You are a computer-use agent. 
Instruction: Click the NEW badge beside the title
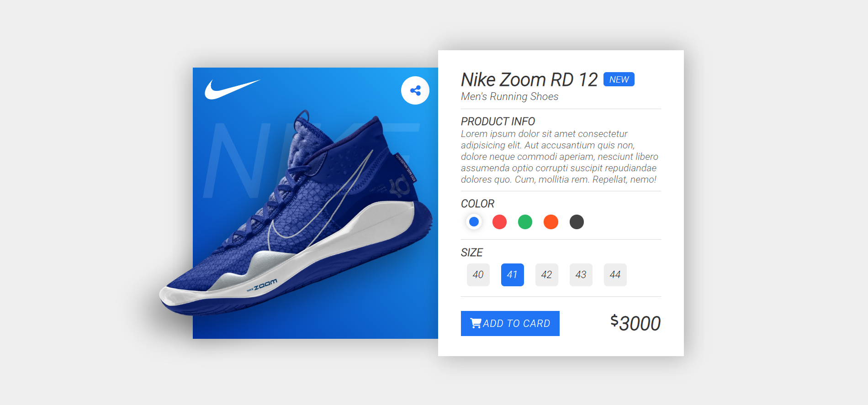(619, 79)
